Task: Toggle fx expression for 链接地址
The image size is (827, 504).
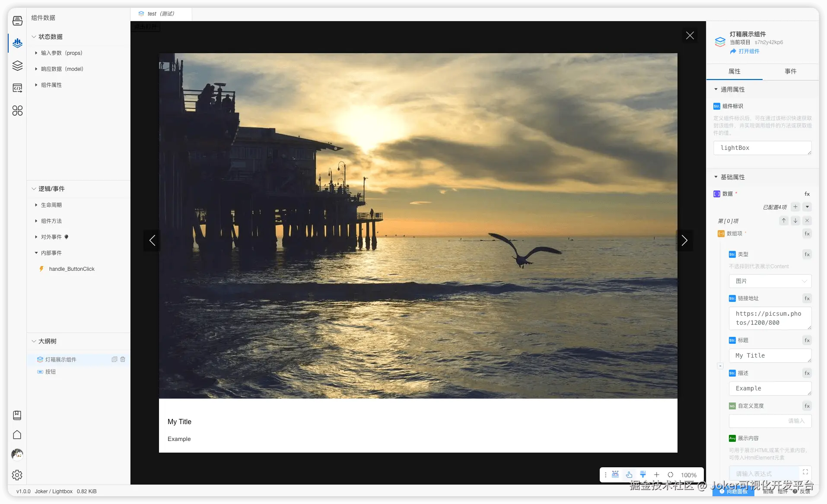Action: [807, 298]
